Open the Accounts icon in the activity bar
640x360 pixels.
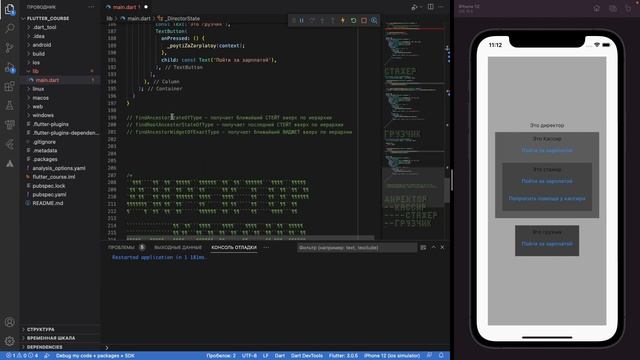point(9,322)
